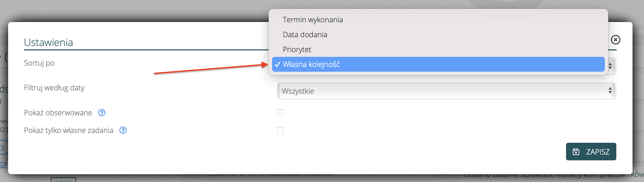Select the checked Własna kolejność option
The height and width of the screenshot is (182, 644).
click(x=311, y=64)
